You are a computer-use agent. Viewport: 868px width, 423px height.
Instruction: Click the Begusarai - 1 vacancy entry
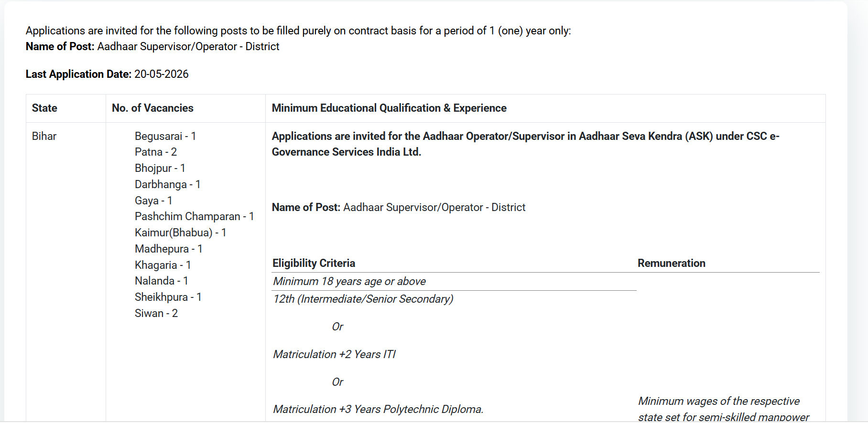(165, 137)
